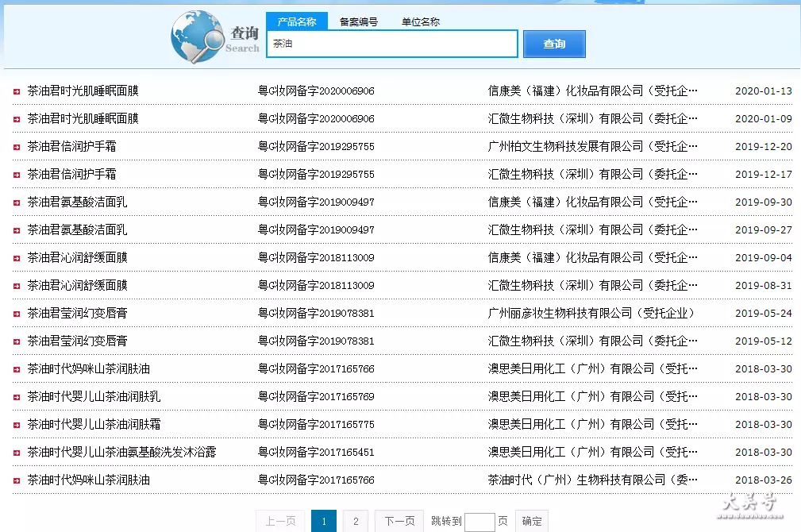Switch to the 备案编号 search tab
Image resolution: width=801 pixels, height=532 pixels.
tap(359, 21)
